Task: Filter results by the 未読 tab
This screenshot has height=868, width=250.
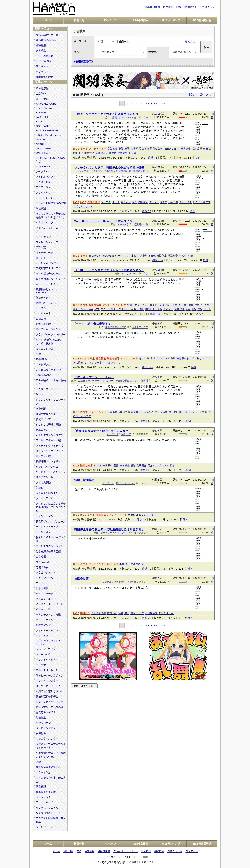Action: pyautogui.click(x=191, y=95)
